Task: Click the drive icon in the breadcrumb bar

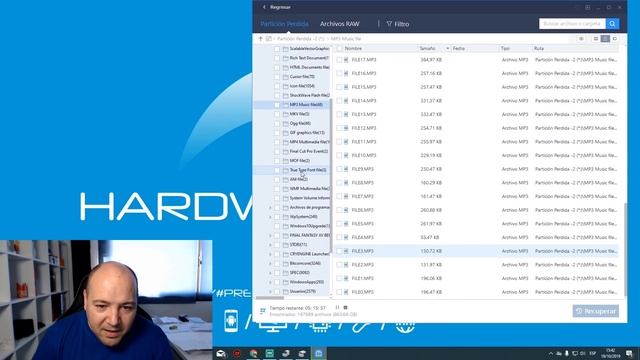Action: pyautogui.click(x=269, y=39)
